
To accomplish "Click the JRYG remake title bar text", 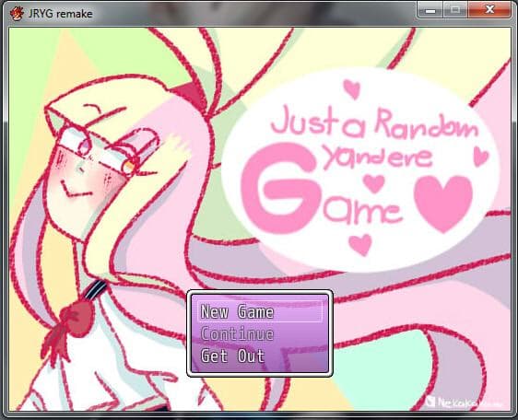I will point(61,14).
